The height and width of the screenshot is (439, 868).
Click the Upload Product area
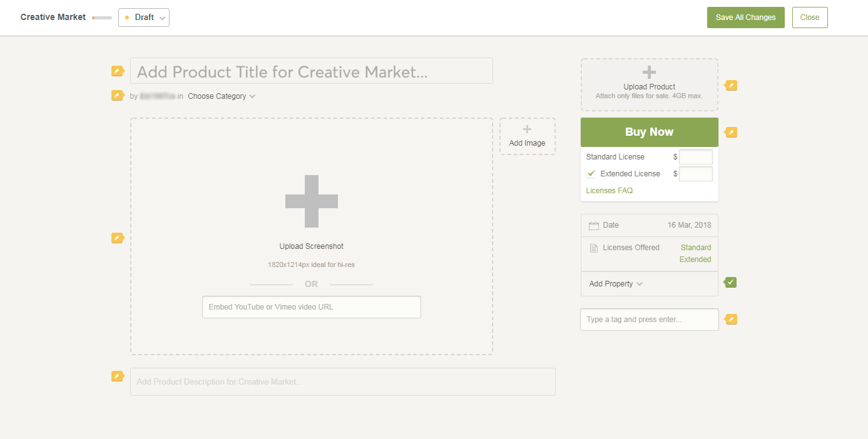[x=649, y=84]
